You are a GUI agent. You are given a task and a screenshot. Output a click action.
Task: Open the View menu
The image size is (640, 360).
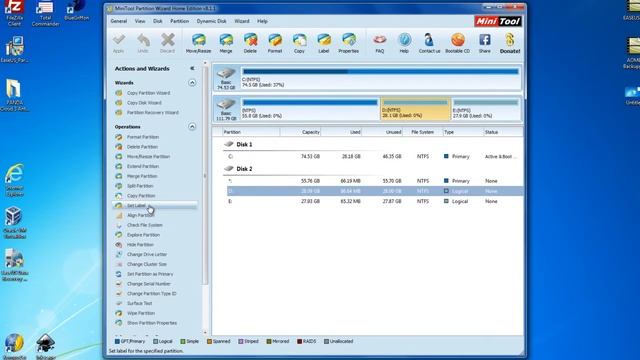pyautogui.click(x=140, y=21)
